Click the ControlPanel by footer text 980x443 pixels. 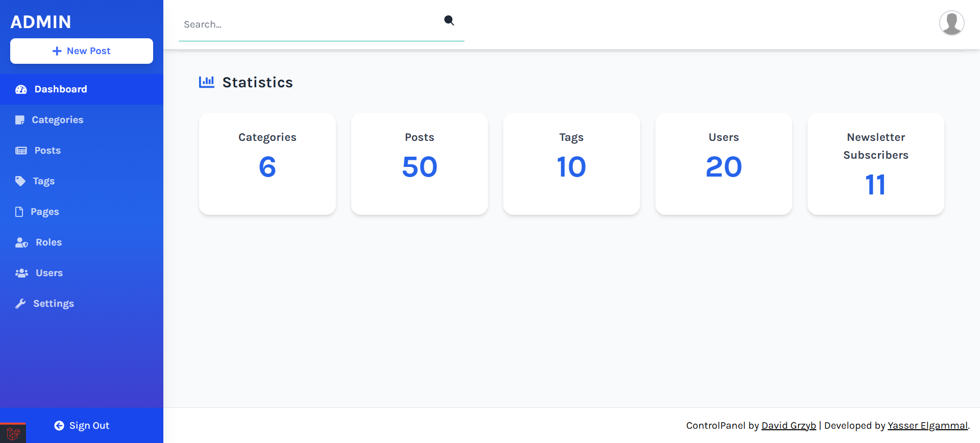point(722,426)
